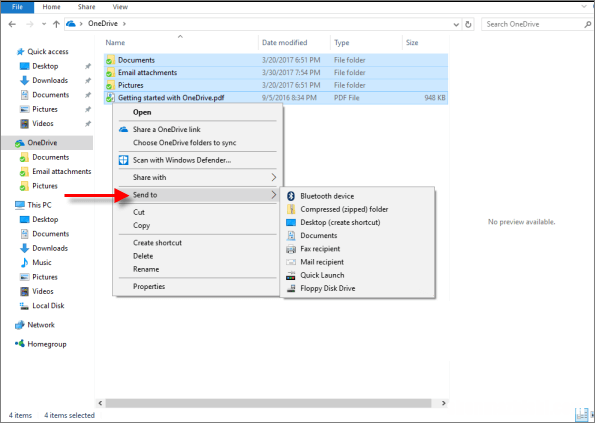The height and width of the screenshot is (423, 595).
Task: Click the Up arrow navigation icon
Action: pyautogui.click(x=56, y=24)
